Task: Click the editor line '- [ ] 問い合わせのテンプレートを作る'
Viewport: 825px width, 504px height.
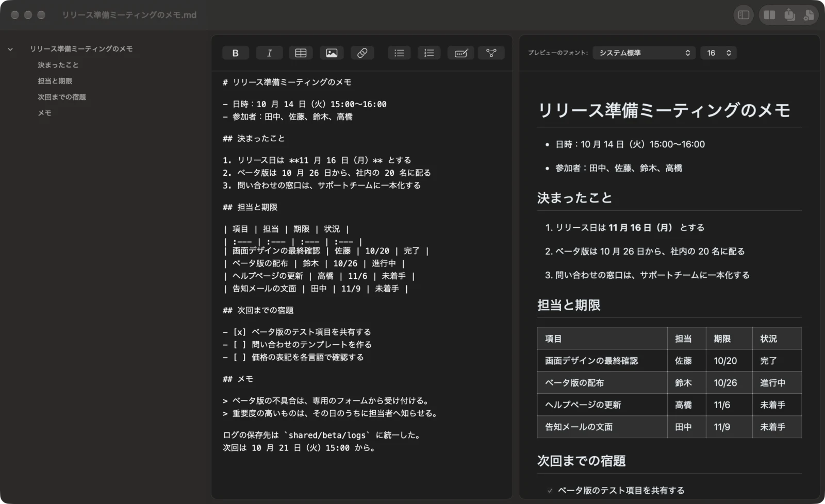Action: coord(297,344)
